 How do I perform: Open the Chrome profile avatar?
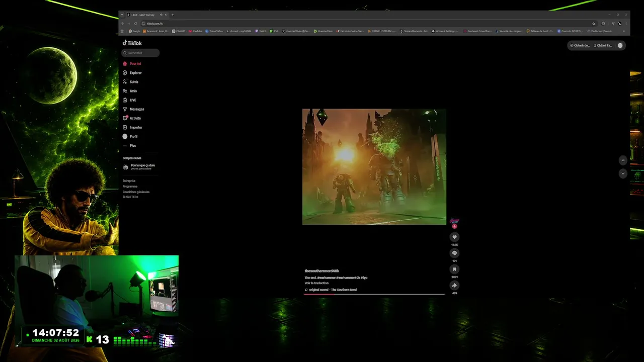pyautogui.click(x=619, y=24)
